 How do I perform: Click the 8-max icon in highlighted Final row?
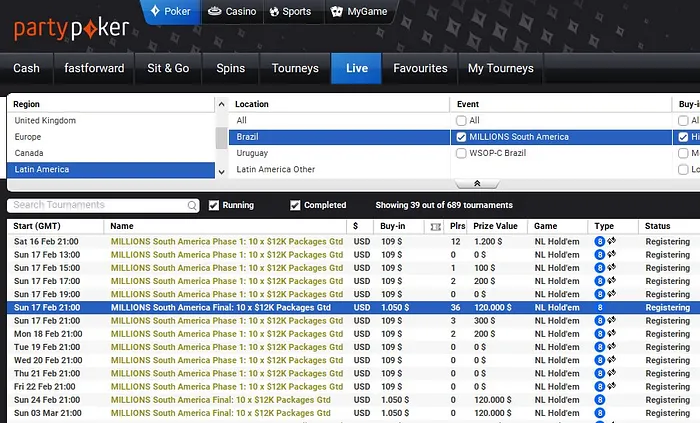[x=600, y=307]
